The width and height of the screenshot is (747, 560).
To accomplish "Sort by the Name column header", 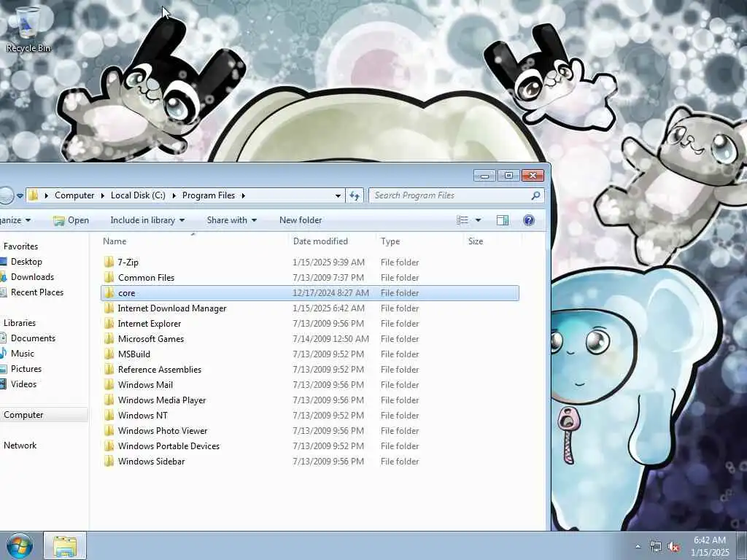I will coord(115,241).
